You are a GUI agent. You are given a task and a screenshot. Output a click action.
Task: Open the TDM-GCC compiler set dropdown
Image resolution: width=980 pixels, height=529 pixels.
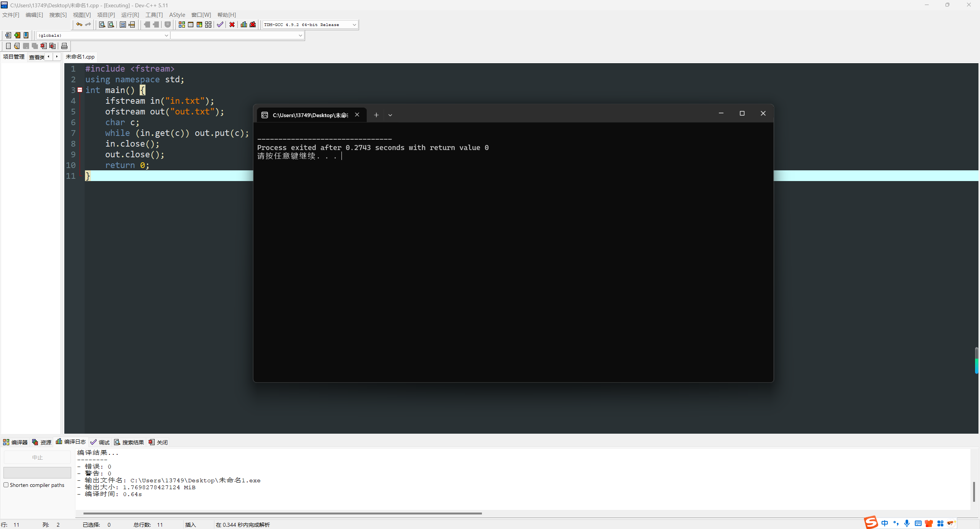click(x=354, y=24)
